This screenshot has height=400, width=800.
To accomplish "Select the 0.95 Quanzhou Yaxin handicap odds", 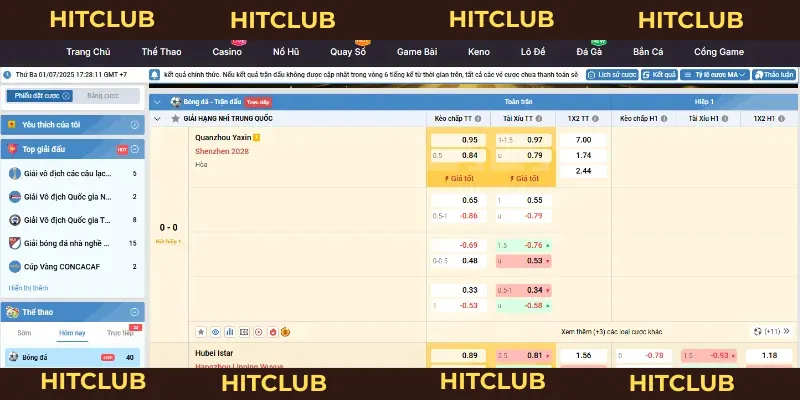I will [x=458, y=140].
